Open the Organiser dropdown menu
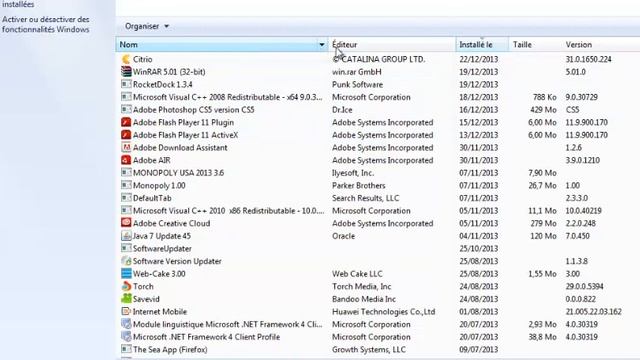 [147, 26]
